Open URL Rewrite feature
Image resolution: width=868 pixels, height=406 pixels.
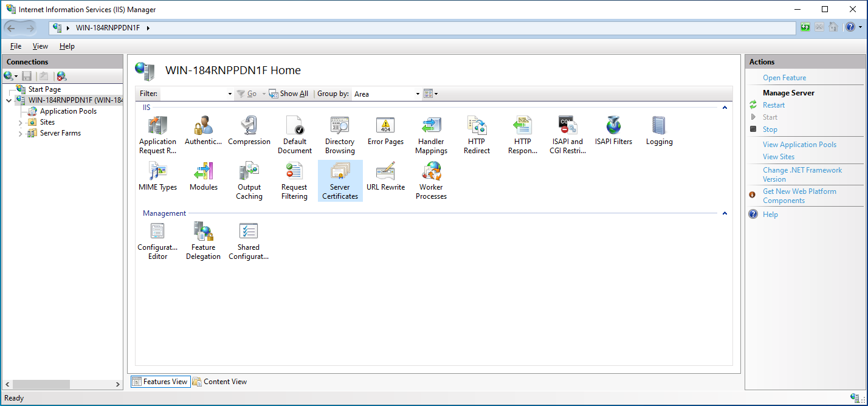(385, 176)
